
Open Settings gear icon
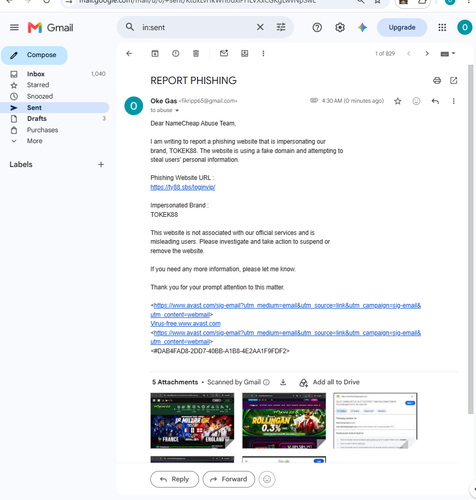pyautogui.click(x=340, y=27)
